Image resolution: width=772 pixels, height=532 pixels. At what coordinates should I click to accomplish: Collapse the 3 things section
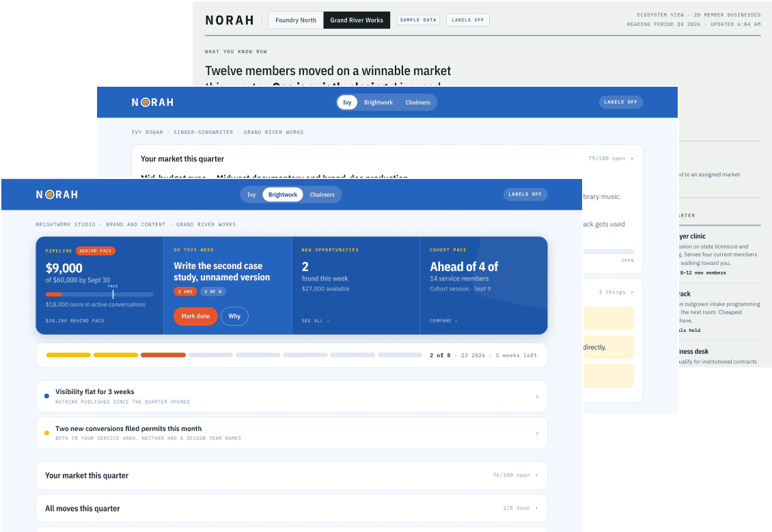tap(616, 292)
